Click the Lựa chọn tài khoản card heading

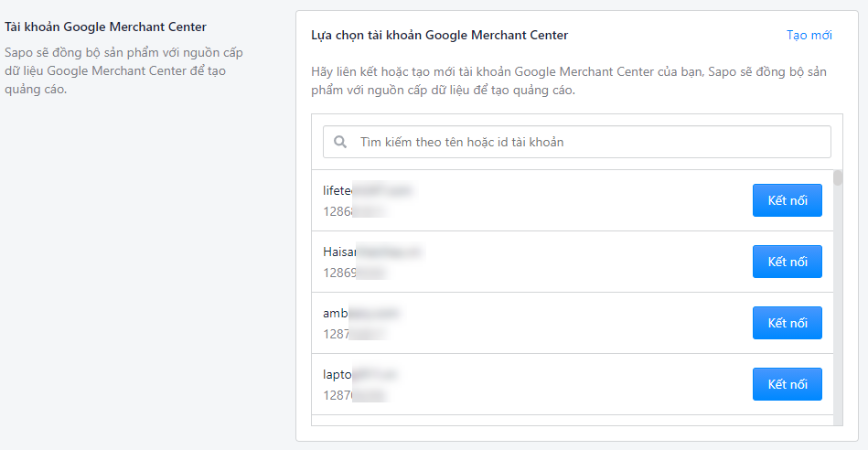[440, 35]
